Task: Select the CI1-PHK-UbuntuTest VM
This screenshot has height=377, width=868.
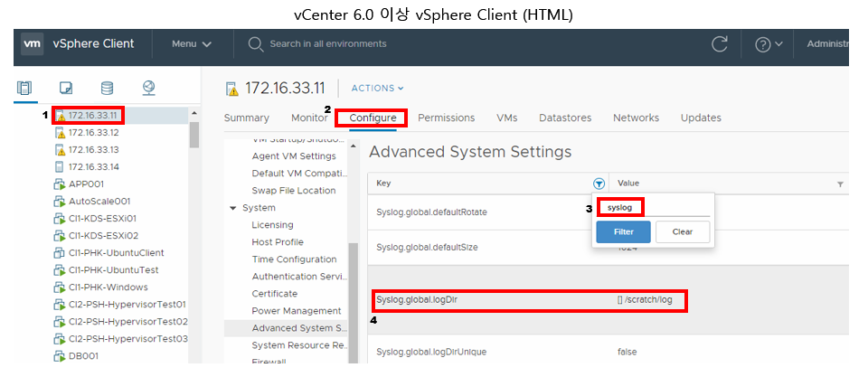Action: (114, 269)
